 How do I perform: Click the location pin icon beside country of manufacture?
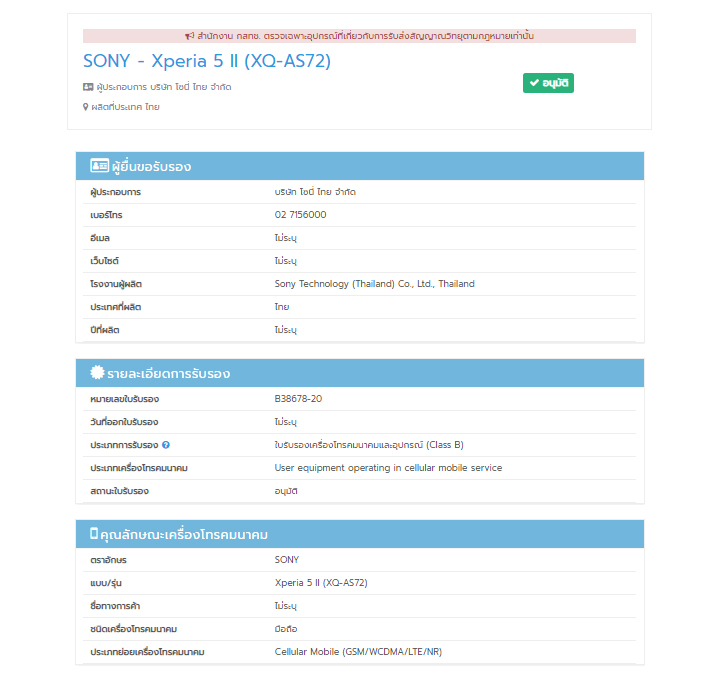coord(85,107)
